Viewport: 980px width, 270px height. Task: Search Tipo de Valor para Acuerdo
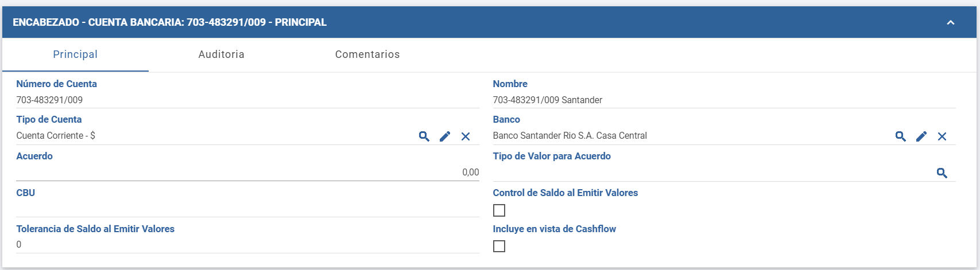(x=942, y=173)
